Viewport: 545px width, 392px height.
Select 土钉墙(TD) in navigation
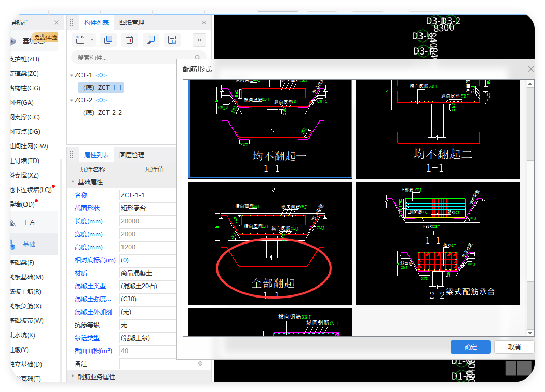tap(25, 161)
